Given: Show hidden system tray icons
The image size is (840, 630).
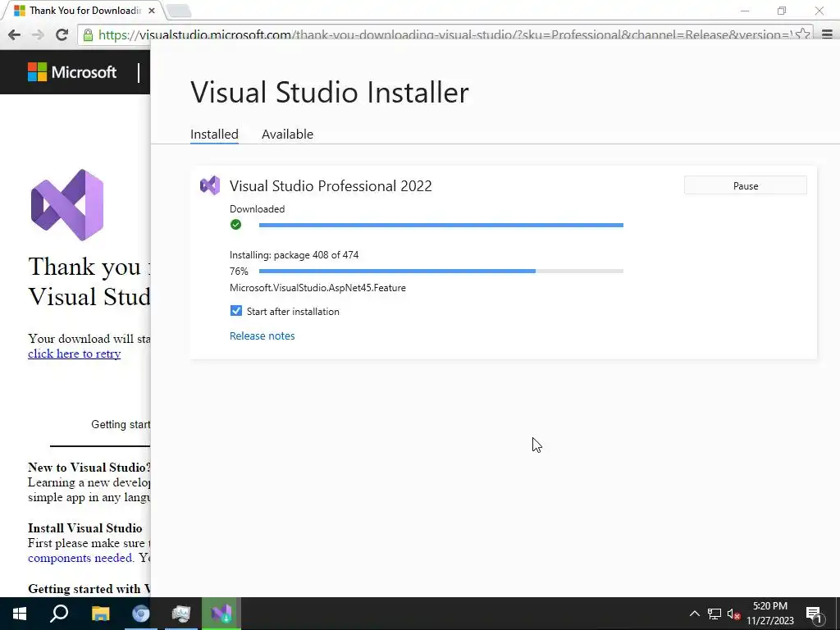Looking at the screenshot, I should (694, 614).
